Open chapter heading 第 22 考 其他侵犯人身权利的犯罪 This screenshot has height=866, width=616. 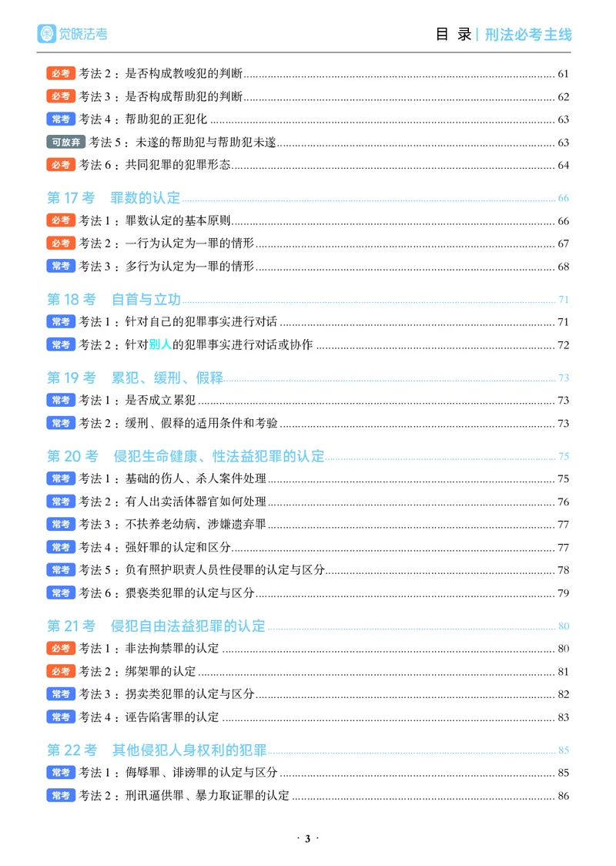[157, 750]
